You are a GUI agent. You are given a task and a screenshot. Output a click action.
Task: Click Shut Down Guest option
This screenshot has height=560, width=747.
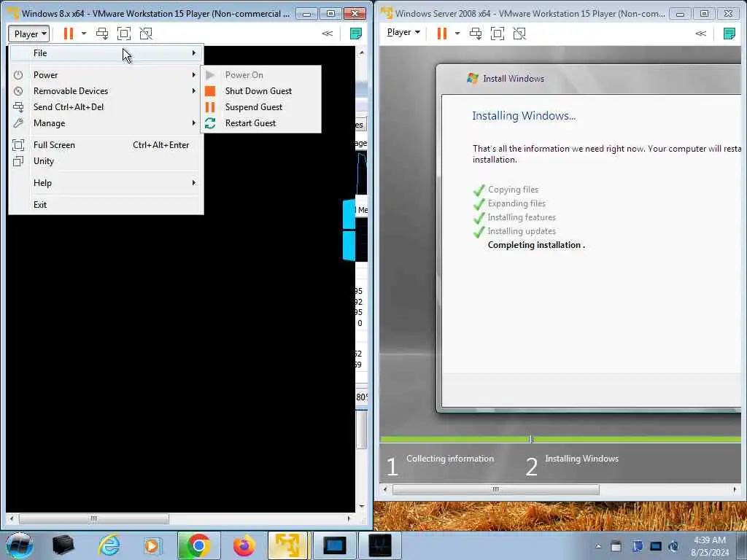[260, 91]
